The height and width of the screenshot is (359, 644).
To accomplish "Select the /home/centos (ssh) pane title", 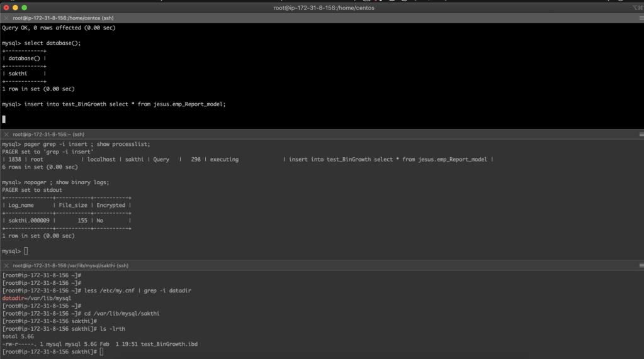I will pyautogui.click(x=52, y=18).
